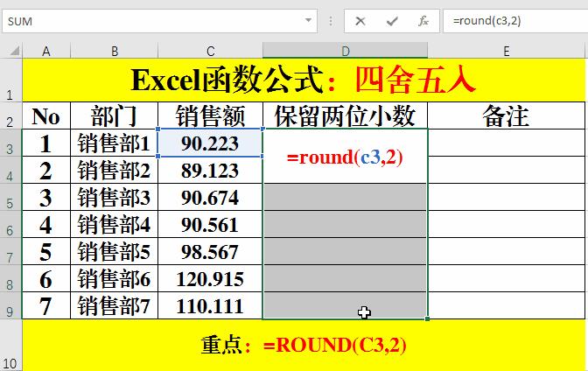Cancel formula entry with the X icon
This screenshot has width=588, height=371.
click(x=360, y=21)
